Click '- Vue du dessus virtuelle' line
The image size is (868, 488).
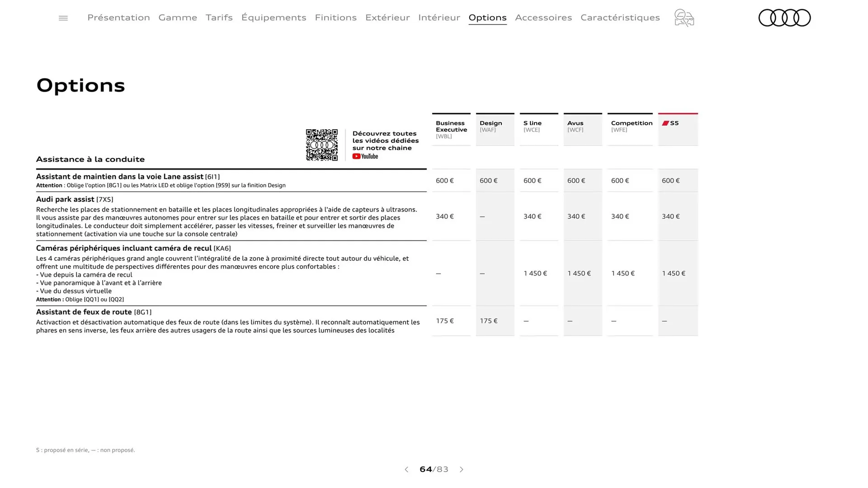[74, 291]
